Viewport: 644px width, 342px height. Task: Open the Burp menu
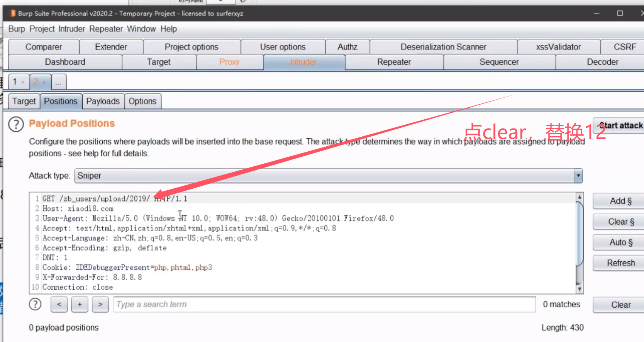point(17,29)
